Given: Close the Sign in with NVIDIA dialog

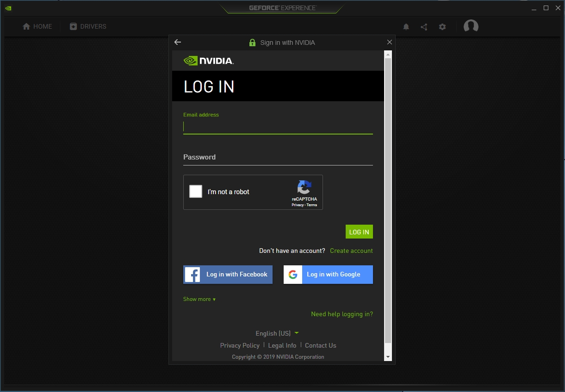Looking at the screenshot, I should coord(390,42).
